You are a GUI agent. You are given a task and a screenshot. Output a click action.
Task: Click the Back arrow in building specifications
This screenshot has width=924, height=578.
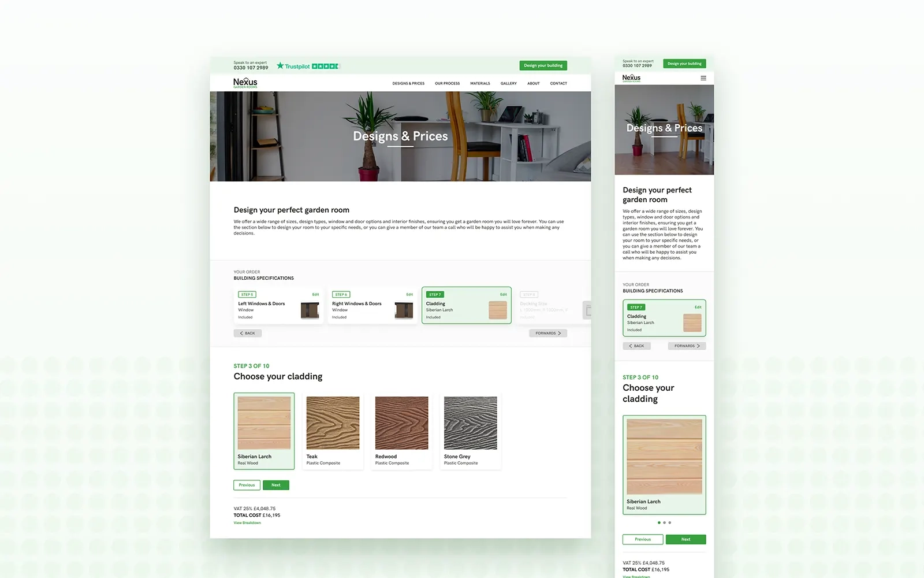[x=247, y=333]
